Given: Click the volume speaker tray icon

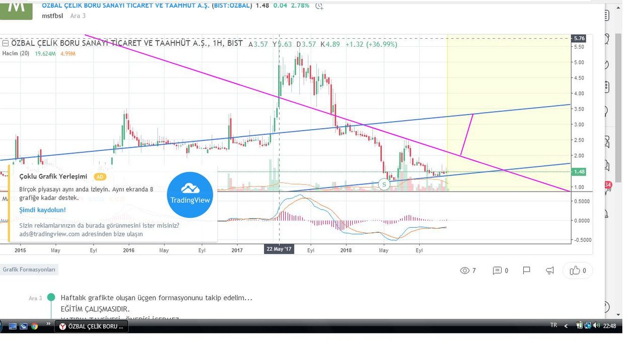Looking at the screenshot, I should point(596,325).
